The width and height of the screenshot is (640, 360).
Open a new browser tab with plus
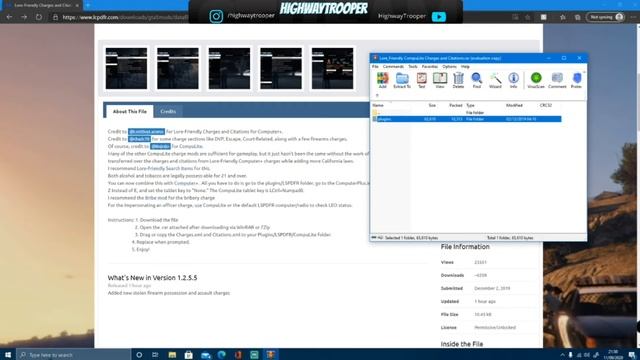pos(88,5)
